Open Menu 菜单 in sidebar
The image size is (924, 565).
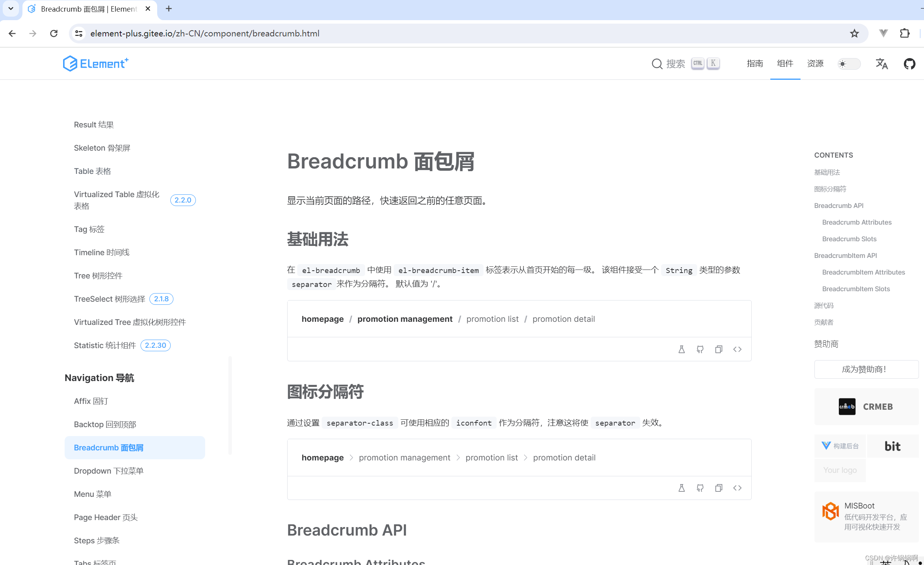click(93, 494)
